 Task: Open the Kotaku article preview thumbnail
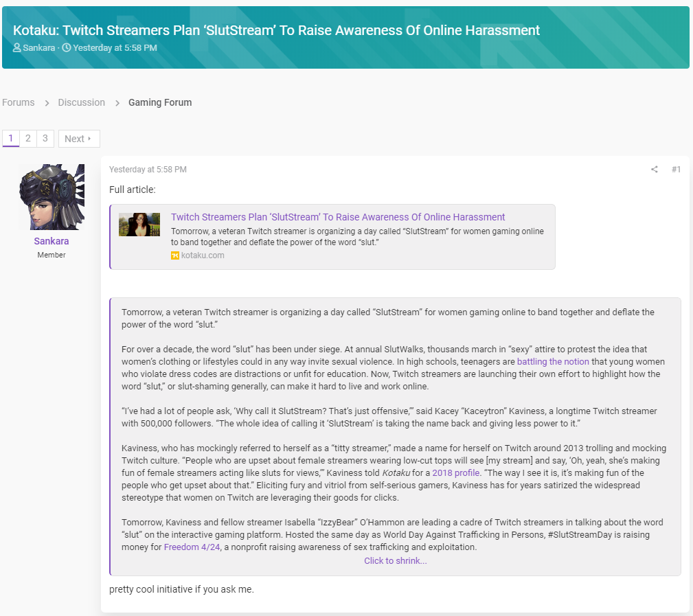coord(139,225)
